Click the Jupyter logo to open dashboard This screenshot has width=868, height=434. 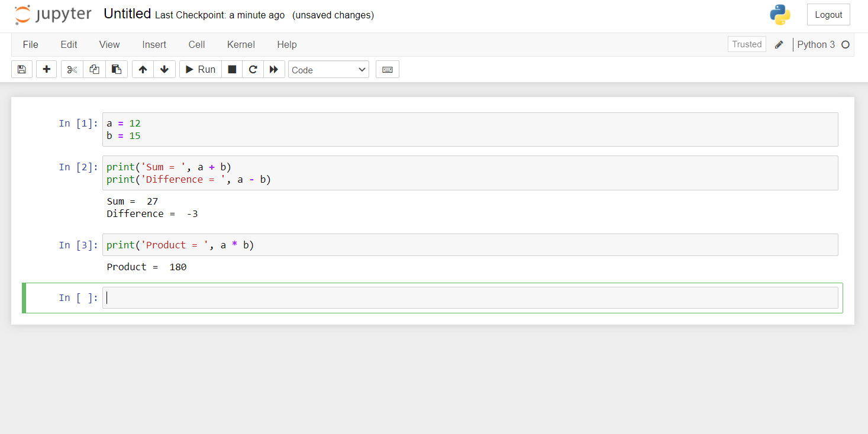[53, 15]
